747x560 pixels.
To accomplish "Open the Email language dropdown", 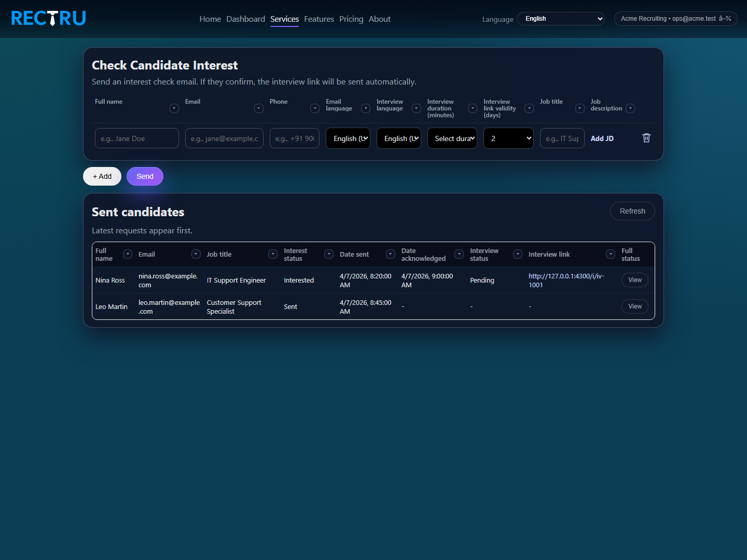I will [348, 138].
